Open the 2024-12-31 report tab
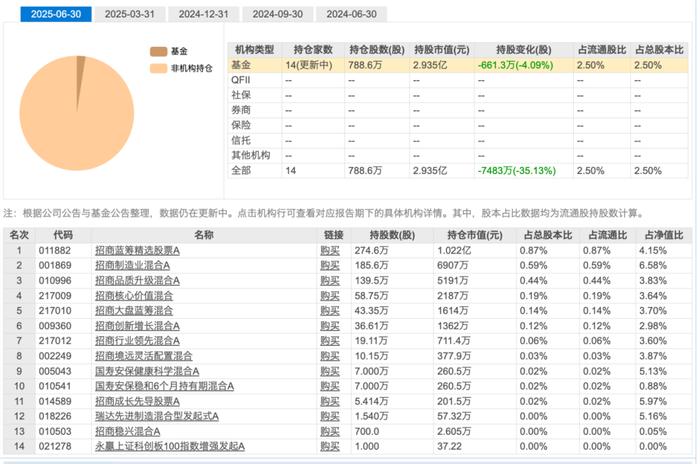This screenshot has width=700, height=464. (204, 14)
